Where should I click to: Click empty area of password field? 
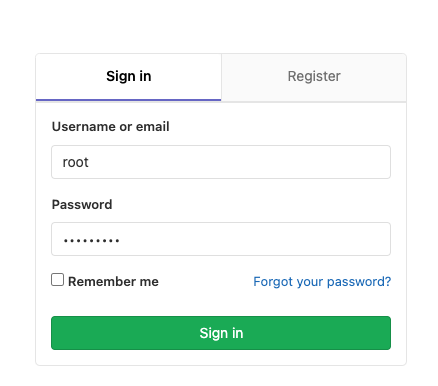tap(253, 239)
